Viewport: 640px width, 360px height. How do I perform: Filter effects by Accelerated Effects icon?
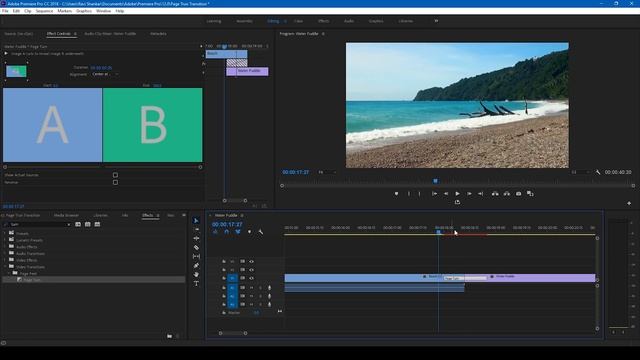coord(78,224)
